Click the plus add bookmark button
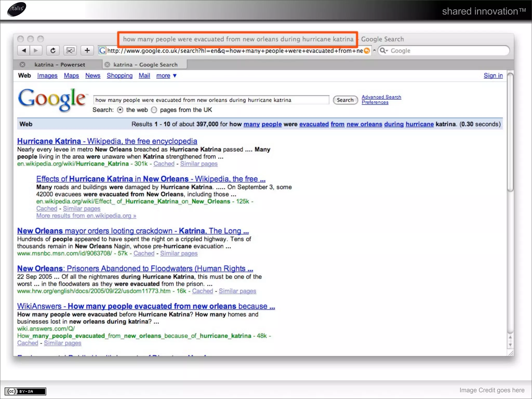 (x=87, y=50)
